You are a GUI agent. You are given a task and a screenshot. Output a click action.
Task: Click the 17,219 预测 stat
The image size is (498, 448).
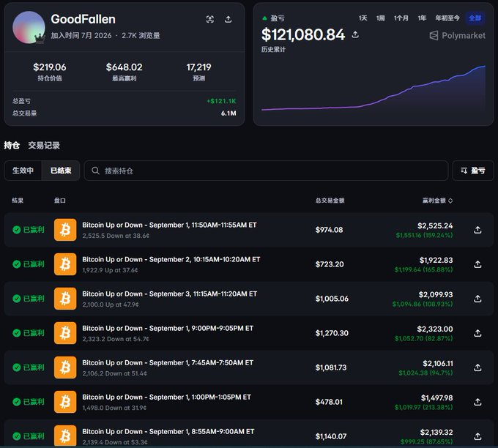coord(198,72)
